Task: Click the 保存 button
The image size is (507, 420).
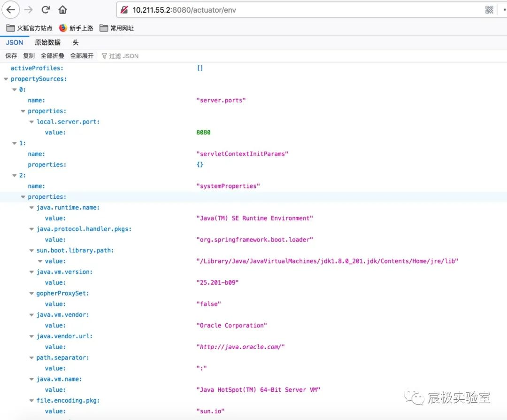Action: point(10,55)
